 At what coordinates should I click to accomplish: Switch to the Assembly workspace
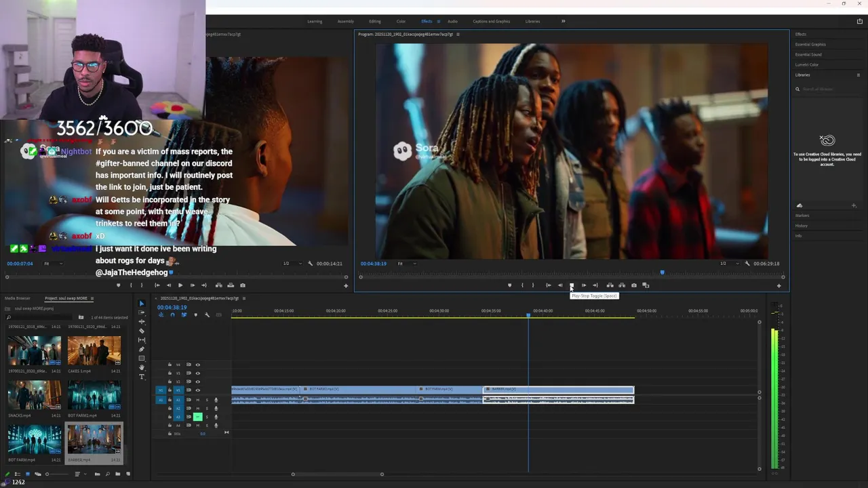346,21
